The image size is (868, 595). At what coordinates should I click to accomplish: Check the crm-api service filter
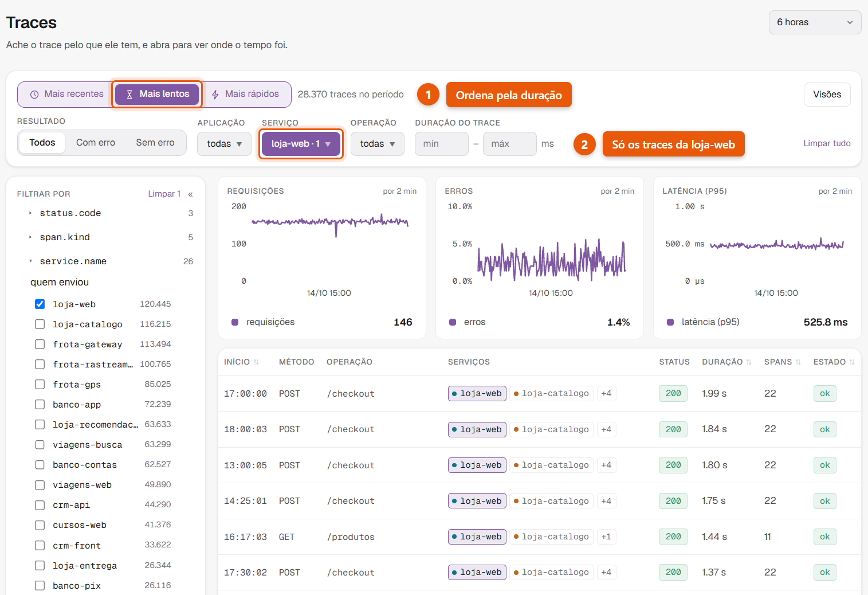[40, 505]
